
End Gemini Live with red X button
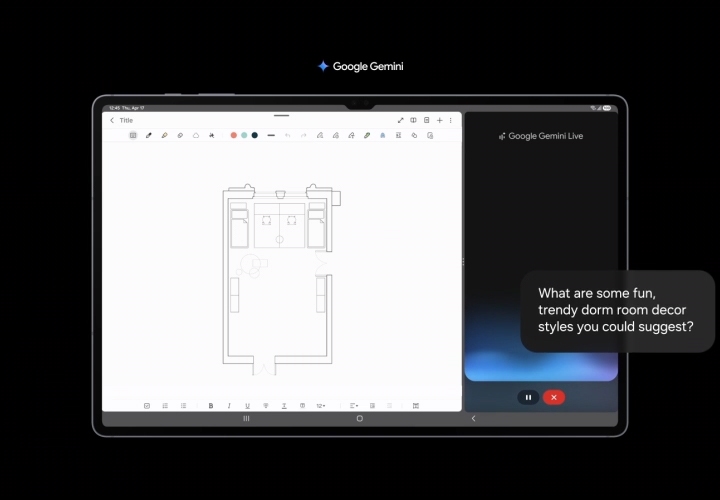pos(554,398)
